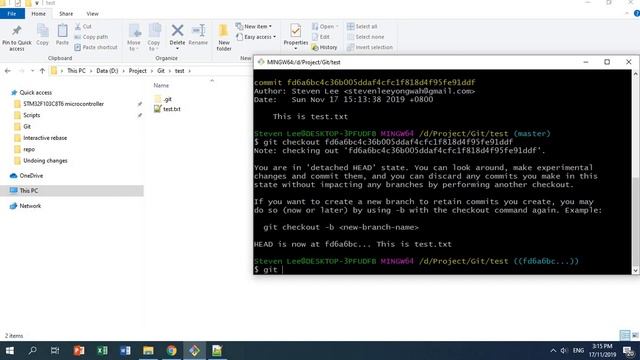Open PowerPoint from the taskbar

pos(79,351)
